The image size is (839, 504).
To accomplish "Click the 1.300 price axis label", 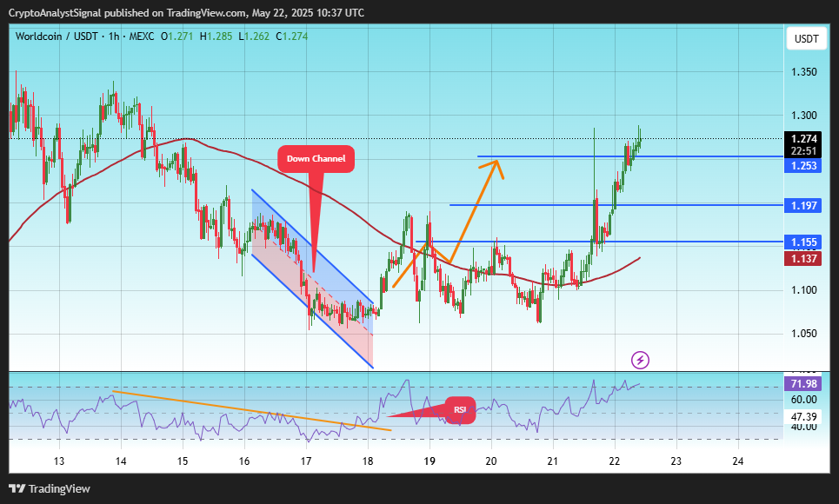I will [x=803, y=115].
